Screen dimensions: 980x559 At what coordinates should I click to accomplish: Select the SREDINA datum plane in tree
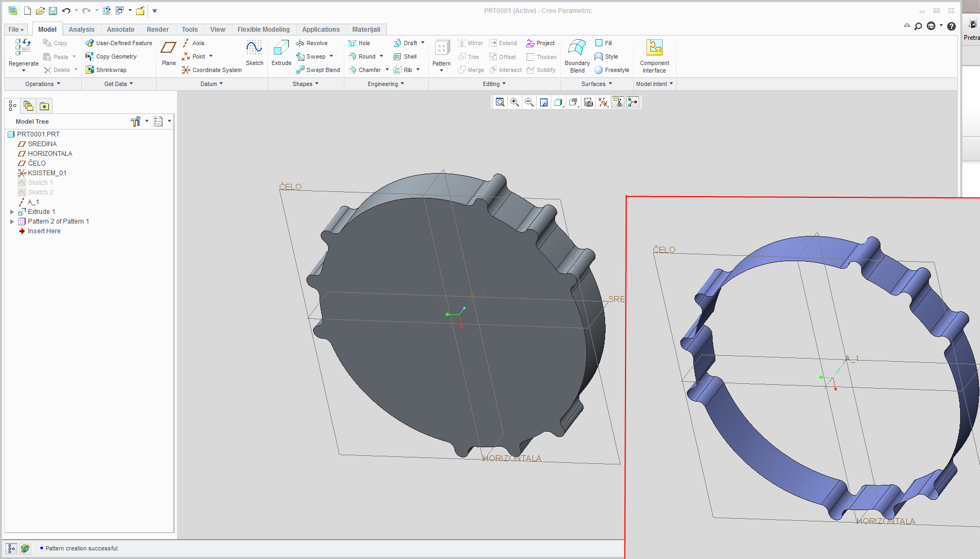point(42,144)
